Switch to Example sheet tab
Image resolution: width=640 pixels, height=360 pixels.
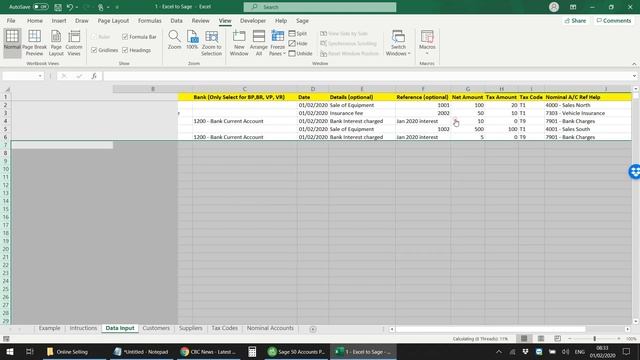49,328
